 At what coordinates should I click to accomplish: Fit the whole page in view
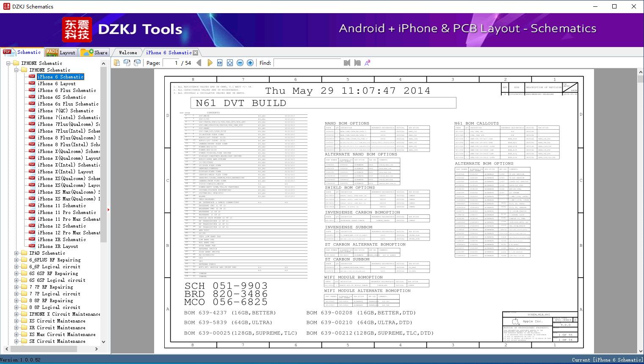230,63
